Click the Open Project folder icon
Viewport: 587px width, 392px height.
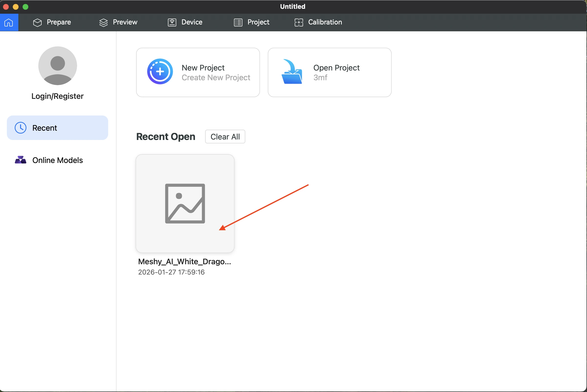click(292, 72)
